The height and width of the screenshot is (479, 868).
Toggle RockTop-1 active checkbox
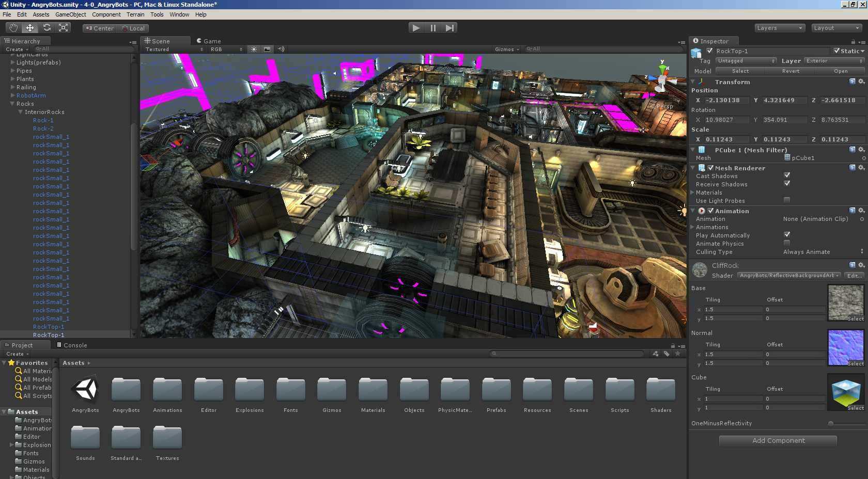click(x=709, y=51)
